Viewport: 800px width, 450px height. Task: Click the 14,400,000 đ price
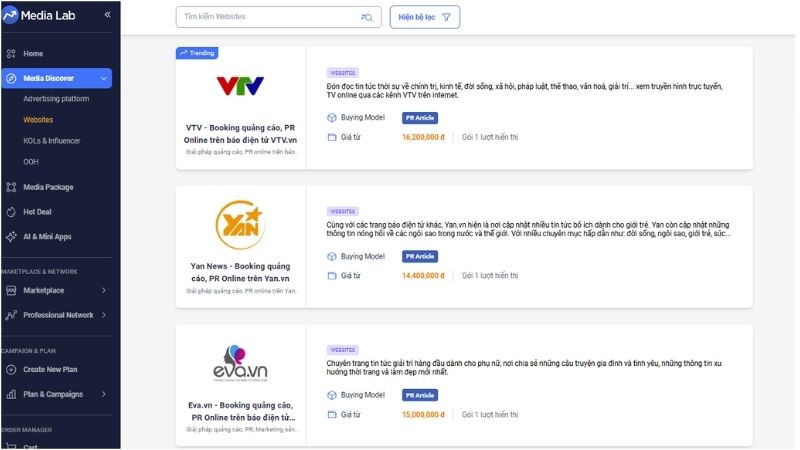(423, 276)
